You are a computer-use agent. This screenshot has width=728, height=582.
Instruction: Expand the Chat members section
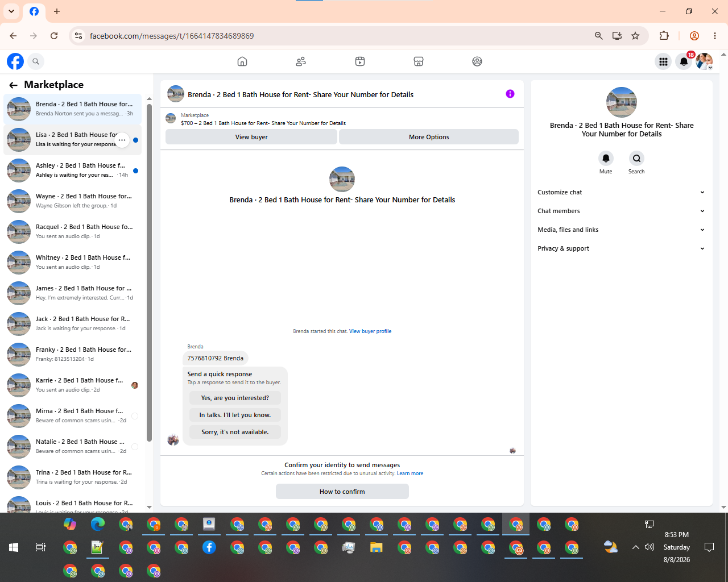click(x=621, y=211)
